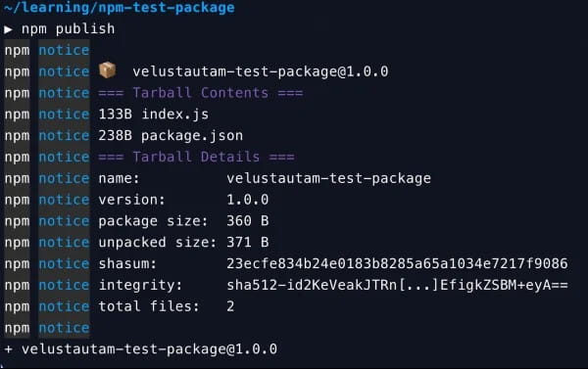Click the Tarball Details heading
The image size is (588, 369).
click(x=197, y=157)
